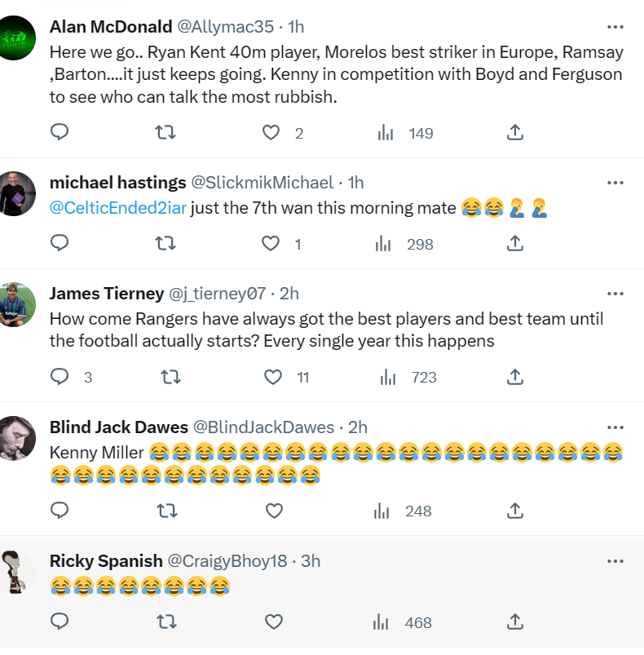The height and width of the screenshot is (655, 644).
Task: Like Alan McDonald's tweet
Action: (x=270, y=132)
